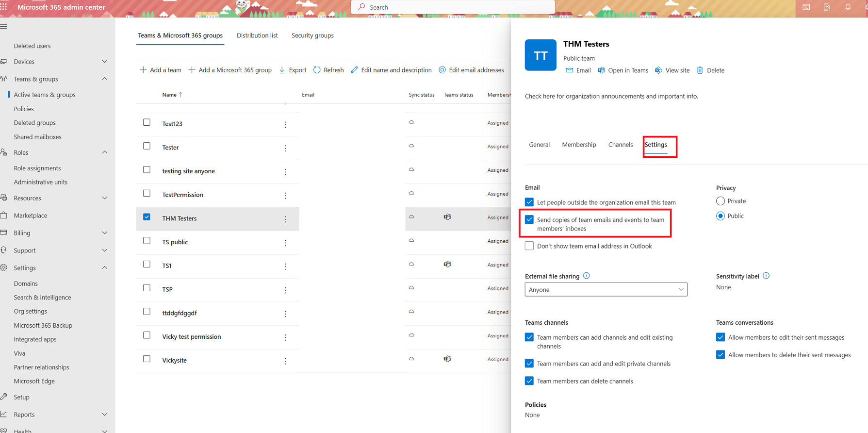Click the Delete trash icon
This screenshot has height=433, width=868.
click(x=700, y=70)
